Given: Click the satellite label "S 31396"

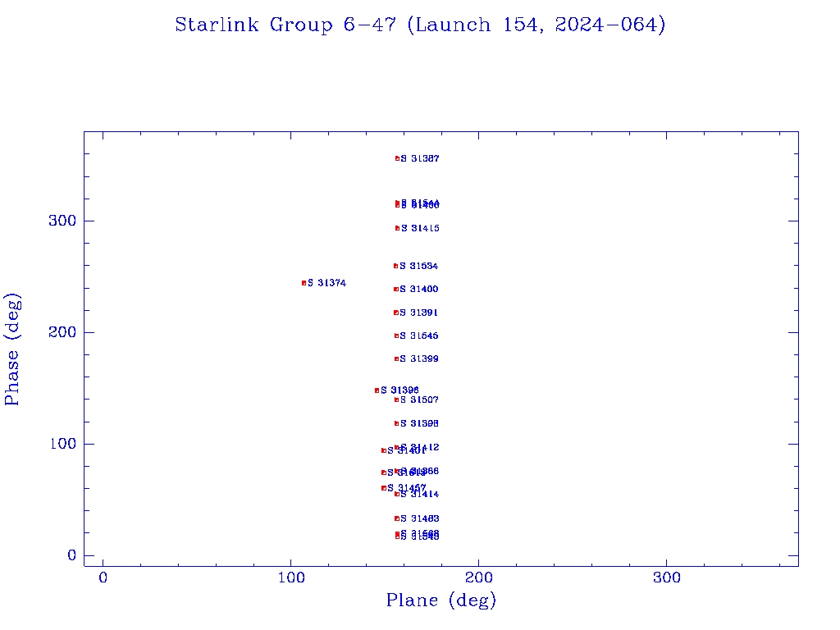Looking at the screenshot, I should tap(399, 390).
